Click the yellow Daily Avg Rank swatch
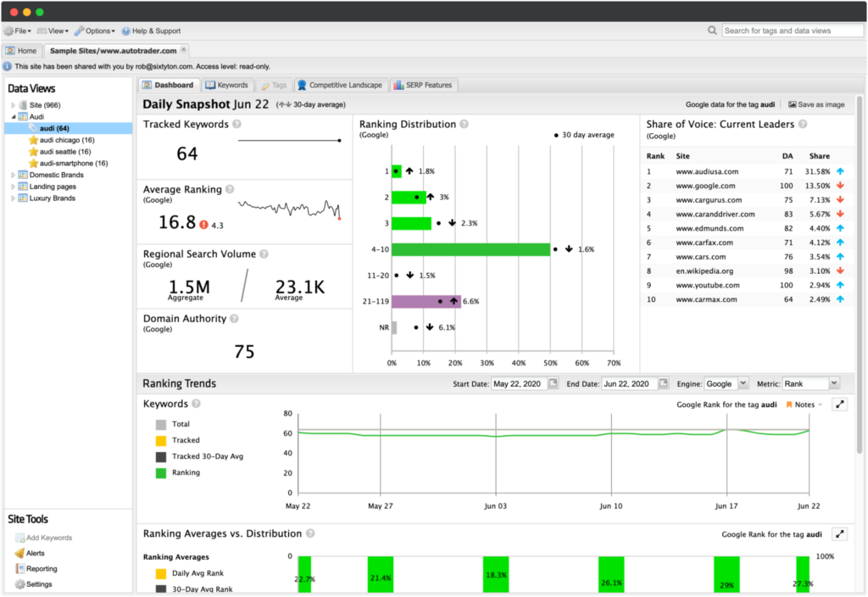 [x=161, y=574]
